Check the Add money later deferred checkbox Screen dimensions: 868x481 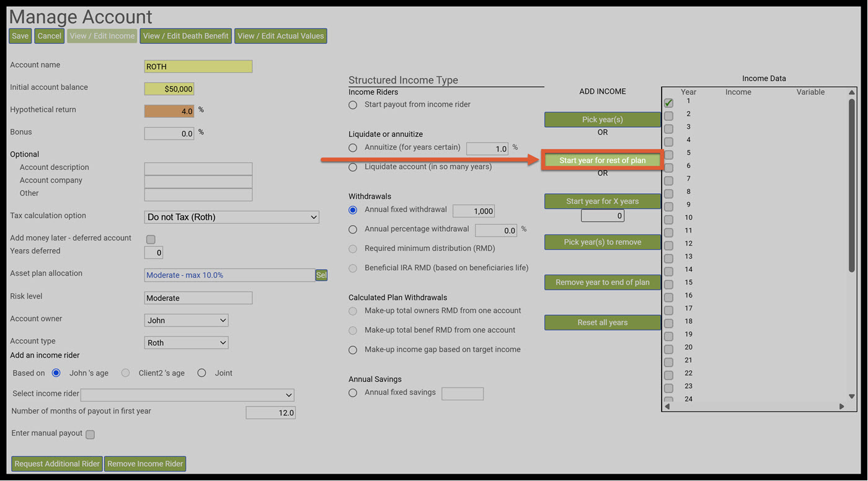coord(151,239)
